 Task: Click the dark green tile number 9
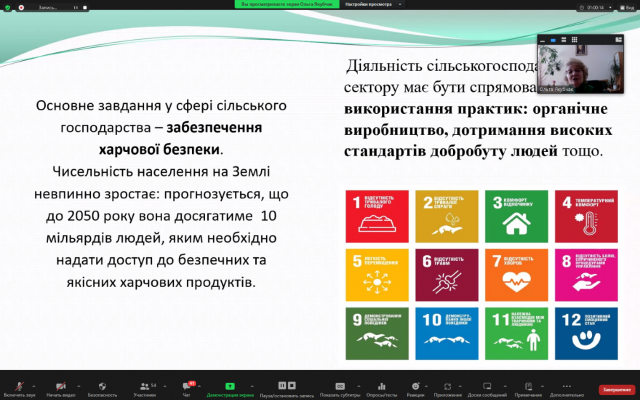coord(377,334)
